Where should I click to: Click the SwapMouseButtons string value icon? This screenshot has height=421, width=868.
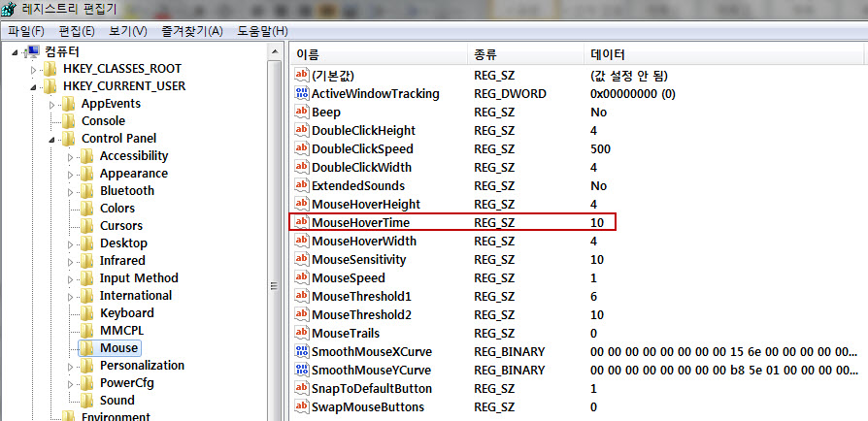(301, 406)
